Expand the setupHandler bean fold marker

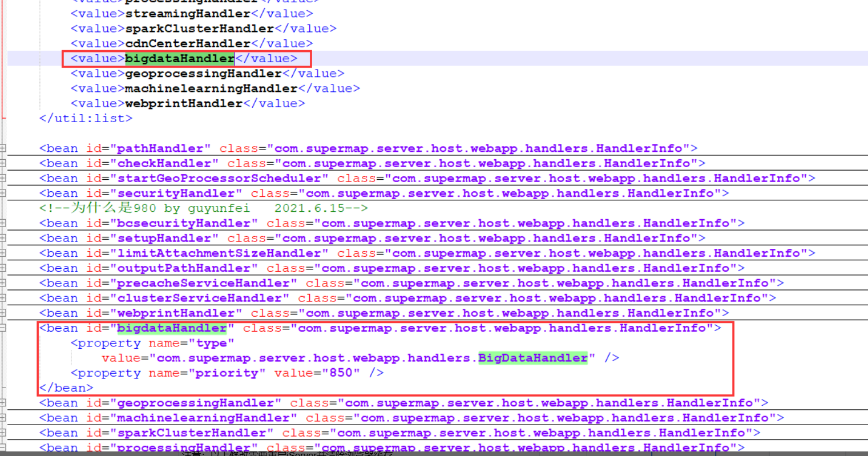pos(3,238)
